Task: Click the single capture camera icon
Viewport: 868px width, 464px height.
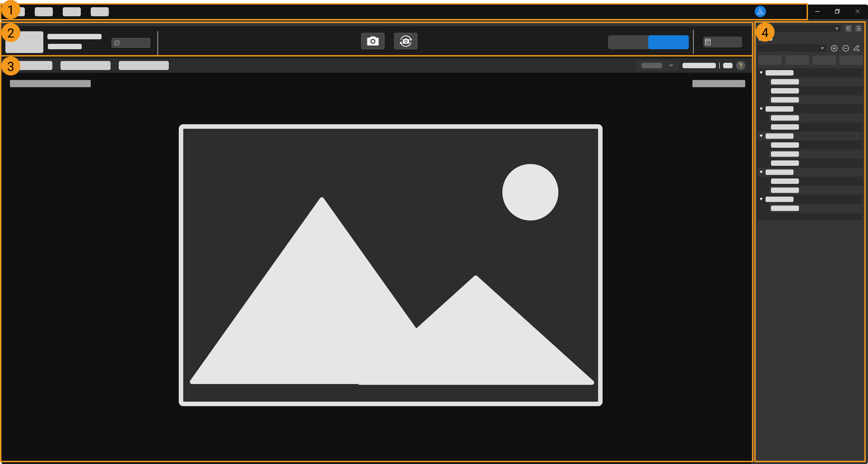Action: [x=373, y=41]
